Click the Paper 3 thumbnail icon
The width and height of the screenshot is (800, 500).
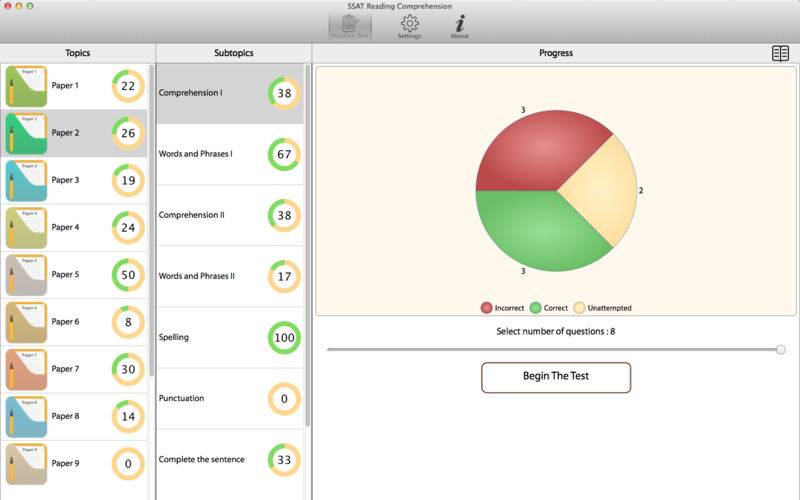coord(26,181)
